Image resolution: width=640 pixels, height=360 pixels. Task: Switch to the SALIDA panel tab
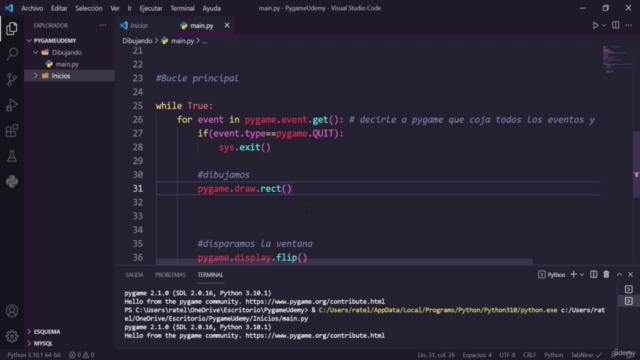click(x=134, y=275)
